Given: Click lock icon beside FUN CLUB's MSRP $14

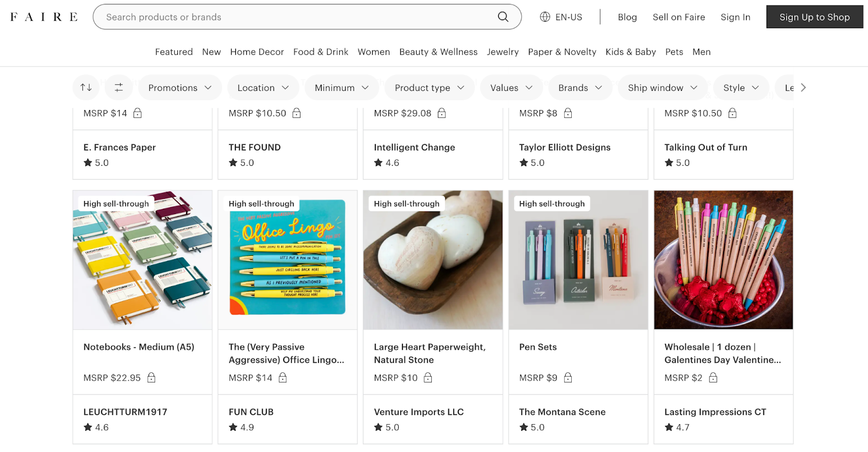Looking at the screenshot, I should tap(282, 377).
